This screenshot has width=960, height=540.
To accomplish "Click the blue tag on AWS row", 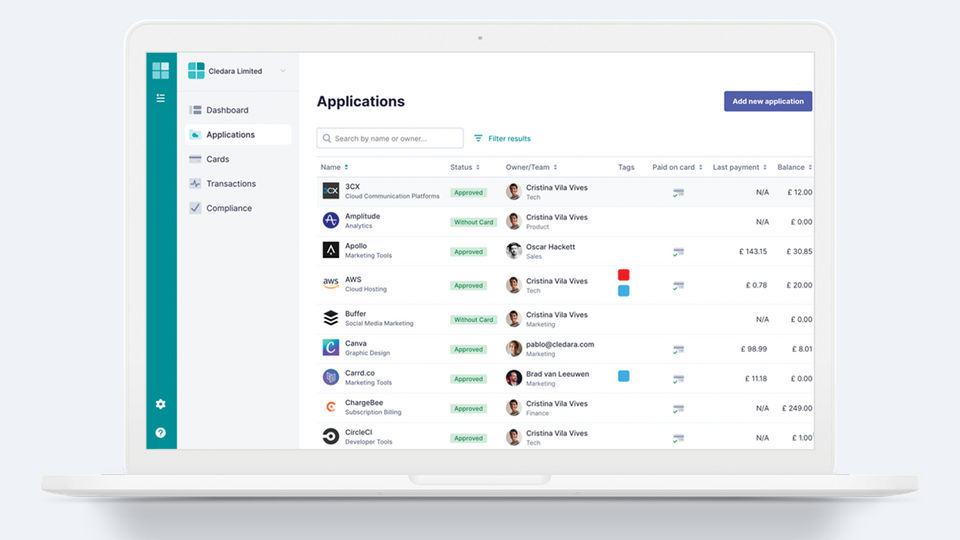I will click(x=623, y=291).
